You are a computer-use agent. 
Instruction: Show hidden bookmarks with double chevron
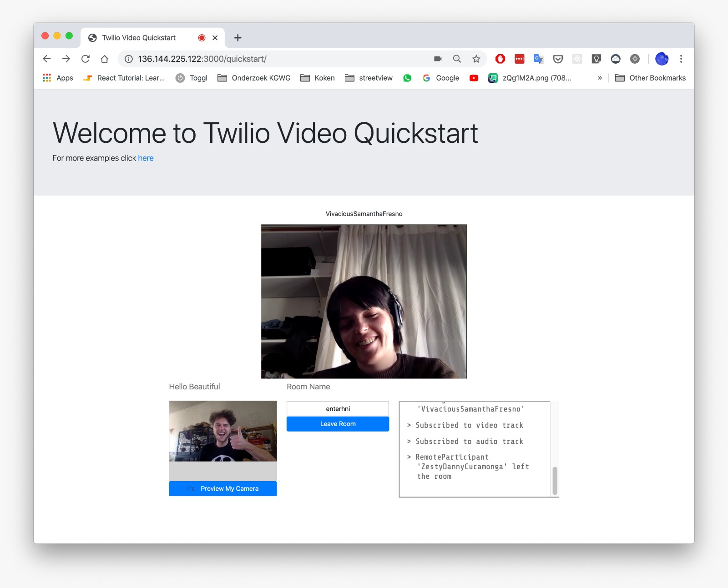pos(600,78)
